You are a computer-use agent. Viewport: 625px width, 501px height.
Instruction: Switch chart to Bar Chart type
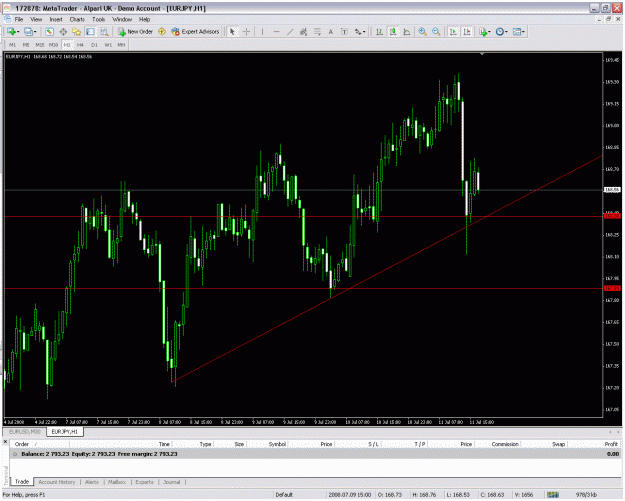[x=379, y=32]
